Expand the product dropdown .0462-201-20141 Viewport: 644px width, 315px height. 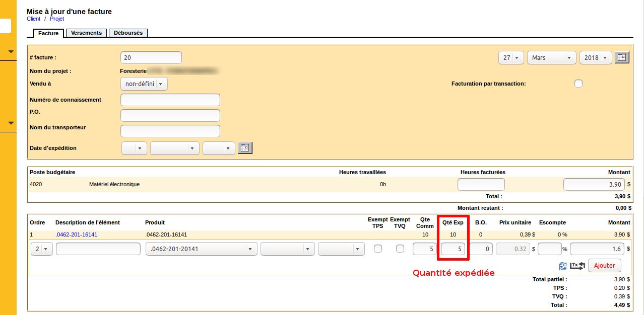tap(201, 248)
